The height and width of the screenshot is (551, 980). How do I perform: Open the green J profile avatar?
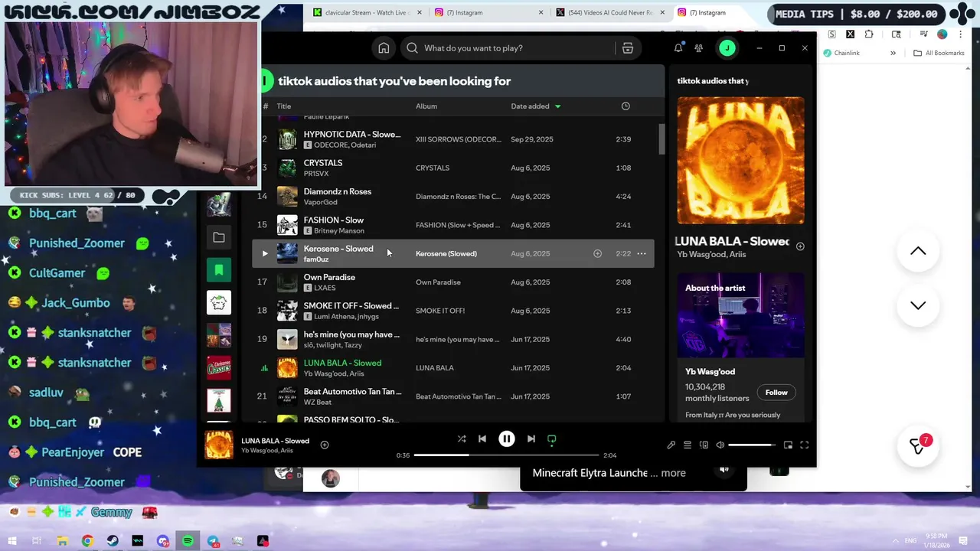pyautogui.click(x=727, y=48)
